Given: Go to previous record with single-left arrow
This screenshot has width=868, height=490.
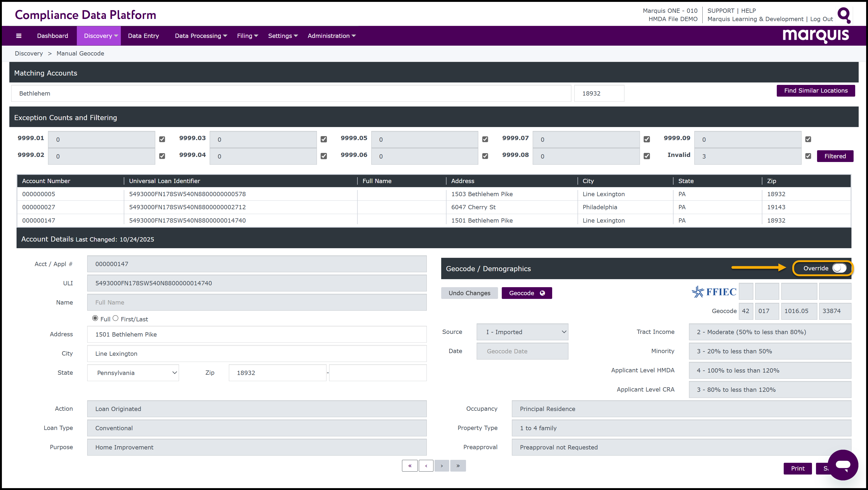Looking at the screenshot, I should click(426, 466).
